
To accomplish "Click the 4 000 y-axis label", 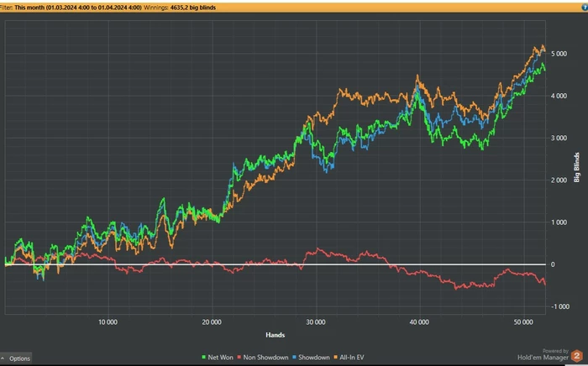I will point(559,96).
